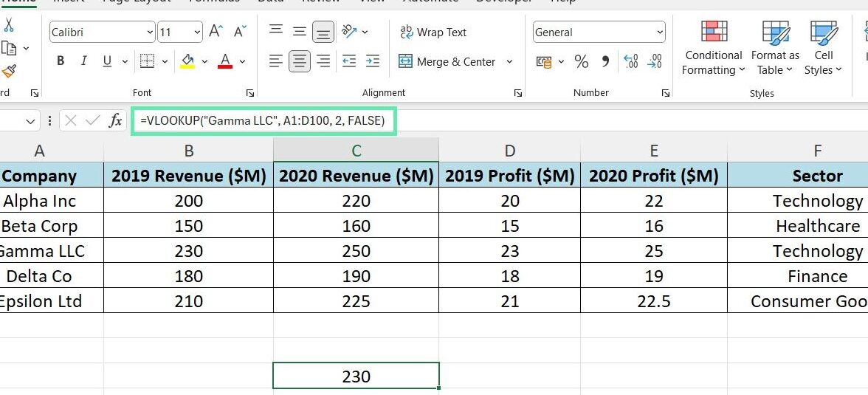Click the Increase Font Size icon
This screenshot has width=868, height=395.
coord(216,32)
